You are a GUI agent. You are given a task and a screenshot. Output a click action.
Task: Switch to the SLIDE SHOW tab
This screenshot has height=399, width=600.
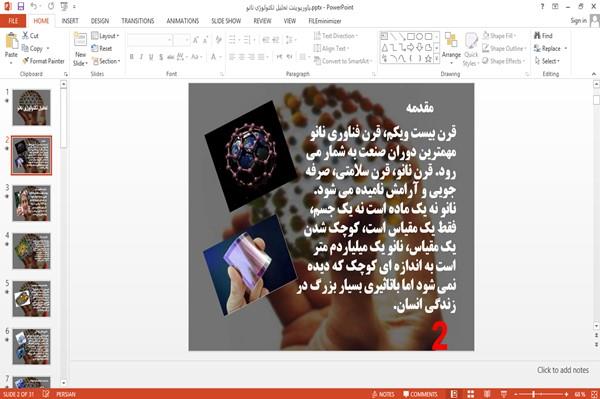click(x=226, y=21)
